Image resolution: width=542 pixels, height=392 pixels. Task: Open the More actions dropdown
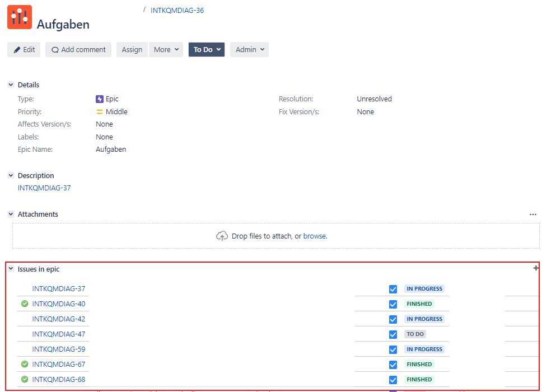(x=166, y=49)
